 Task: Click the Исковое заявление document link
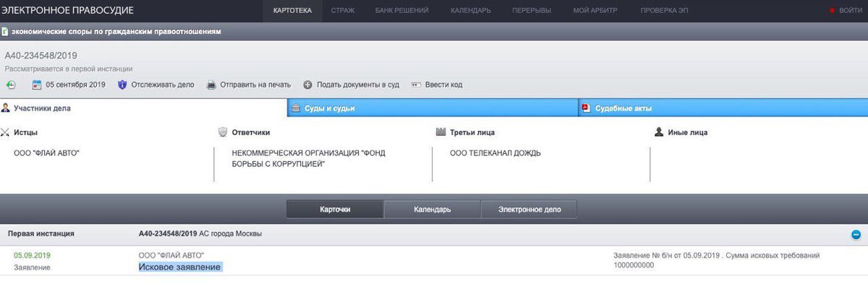point(180,267)
